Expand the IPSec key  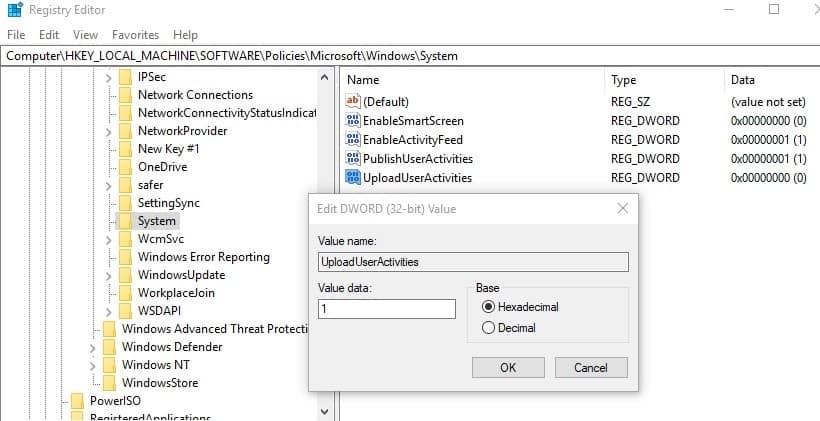pos(108,78)
